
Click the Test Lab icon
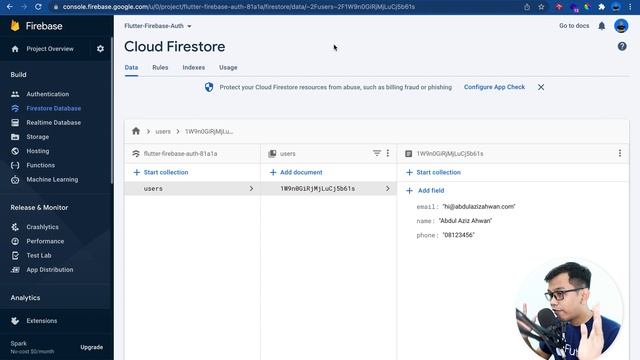point(15,256)
